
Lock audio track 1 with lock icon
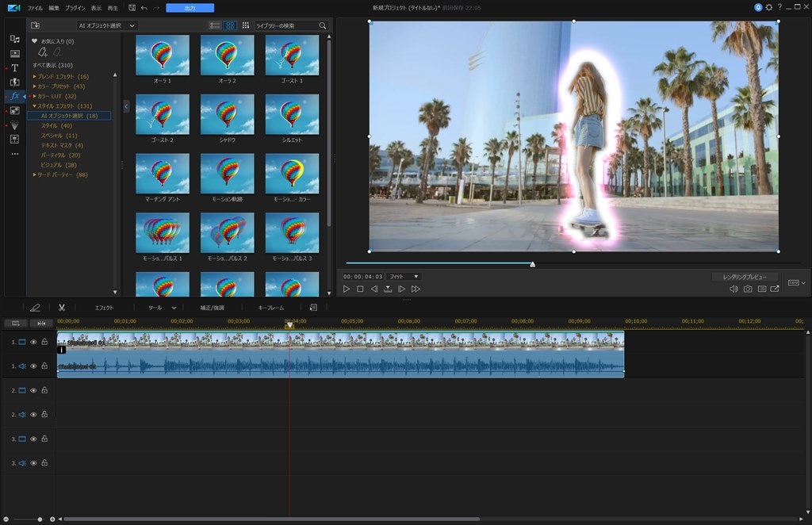click(44, 366)
